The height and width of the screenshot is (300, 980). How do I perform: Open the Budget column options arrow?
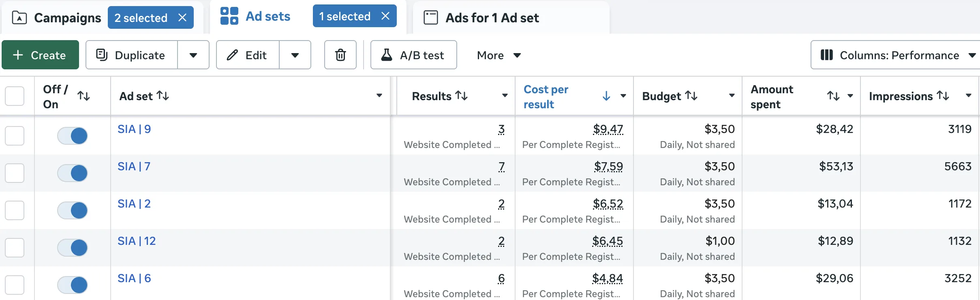coord(732,96)
